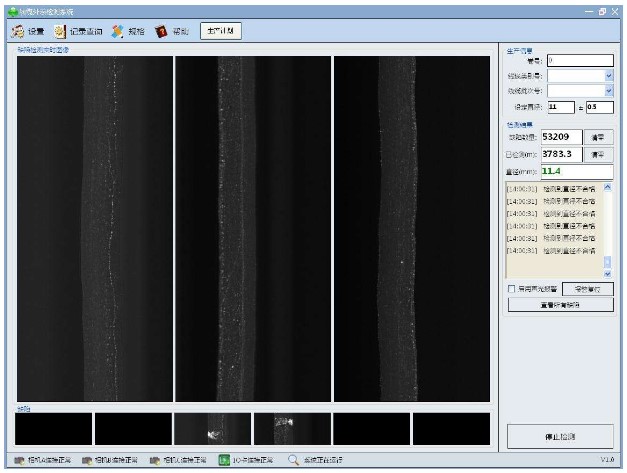Select the third defect thumbnail
Screen dimensions: 627x473
[x=212, y=429]
